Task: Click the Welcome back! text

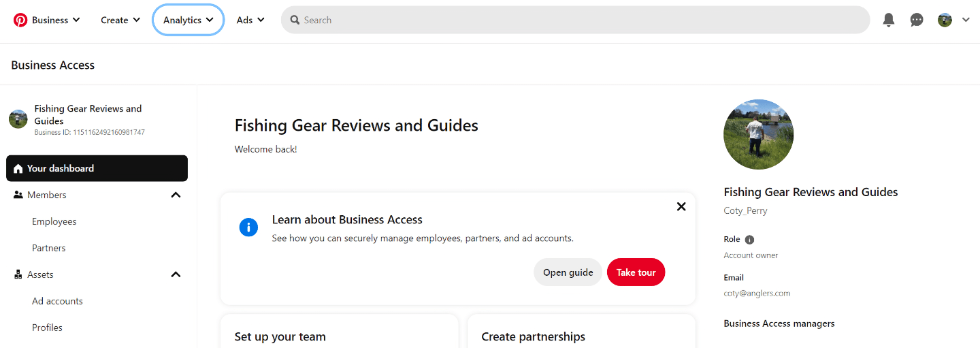Action: (x=265, y=149)
